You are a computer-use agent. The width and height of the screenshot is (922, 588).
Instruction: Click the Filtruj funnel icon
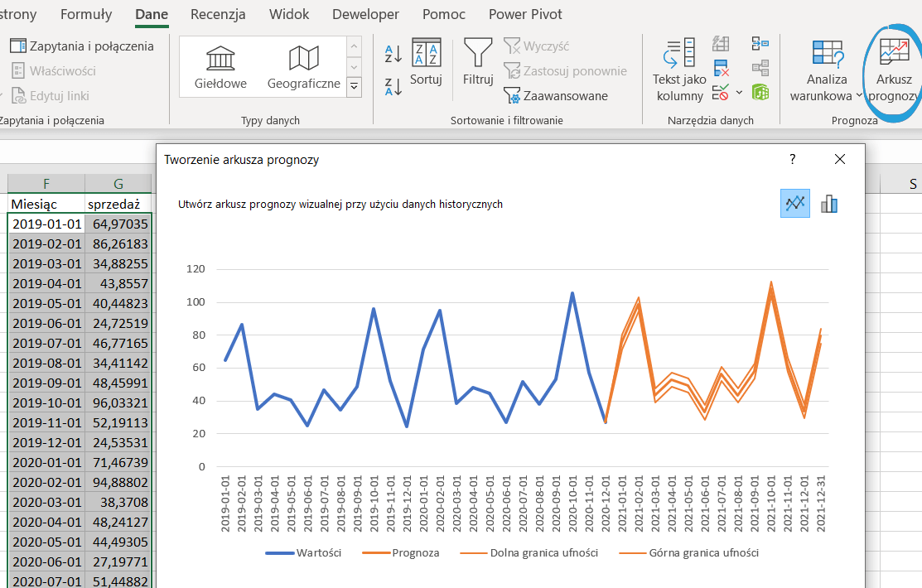[478, 52]
